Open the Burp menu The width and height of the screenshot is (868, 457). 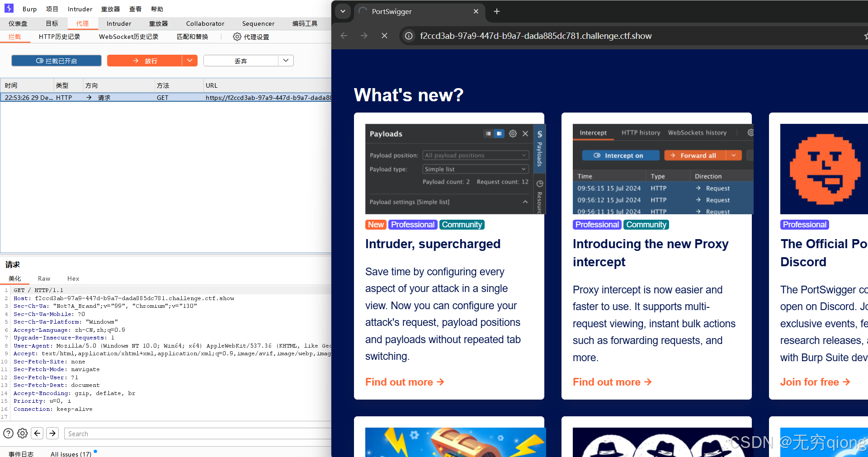[29, 9]
